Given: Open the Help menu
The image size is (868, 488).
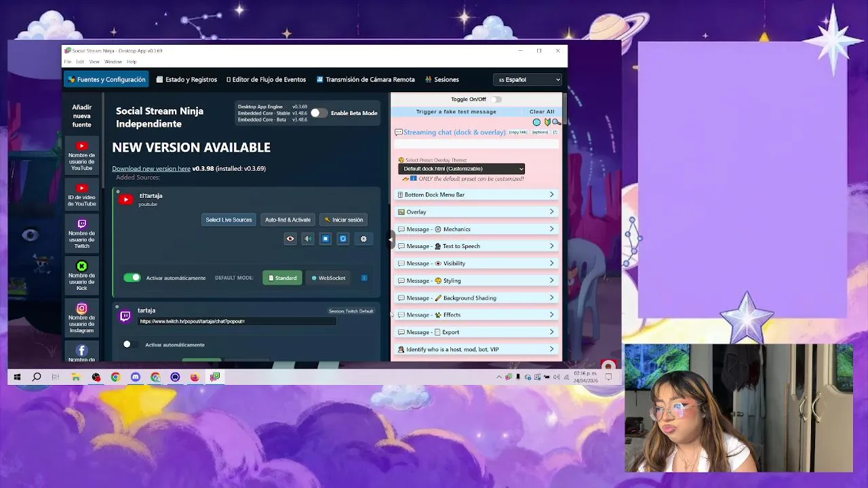Looking at the screenshot, I should [132, 62].
